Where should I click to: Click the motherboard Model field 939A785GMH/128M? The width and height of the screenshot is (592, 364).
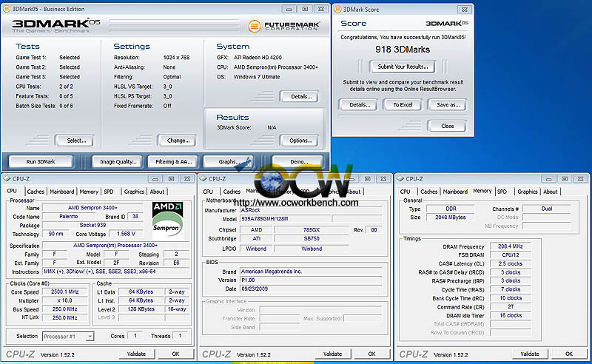(286, 219)
